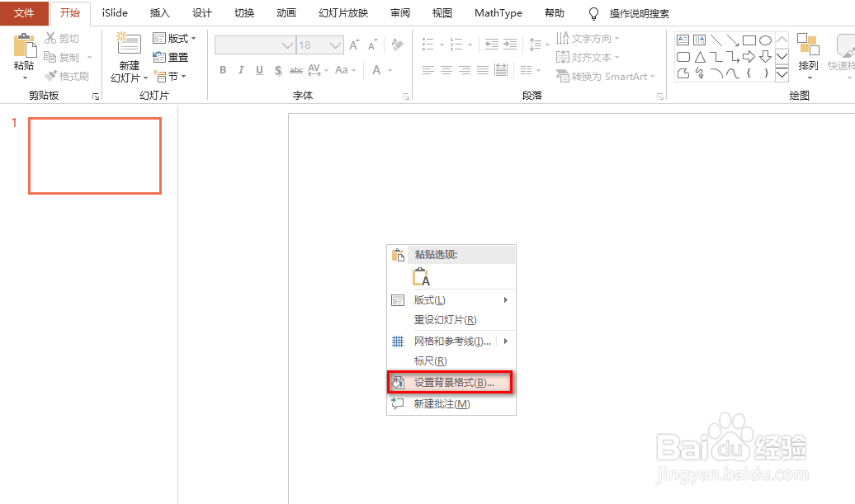Switch to the 插入 ribbon tab

159,13
